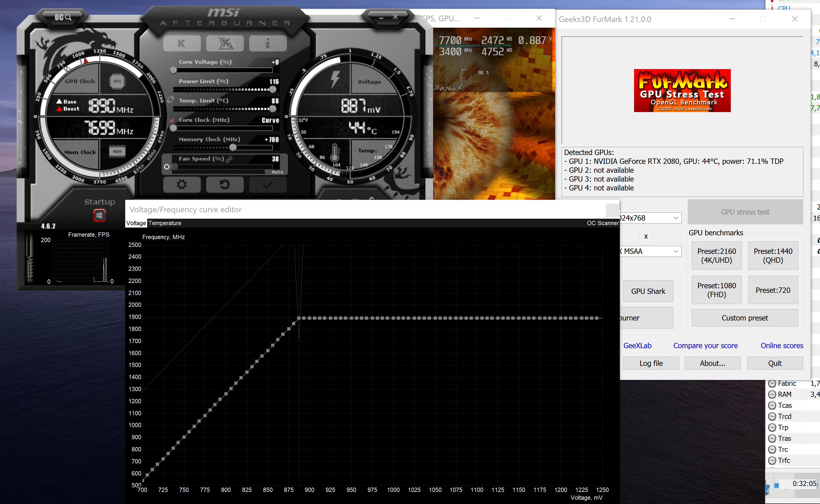Click the Memory Clock slider handle

[233, 147]
